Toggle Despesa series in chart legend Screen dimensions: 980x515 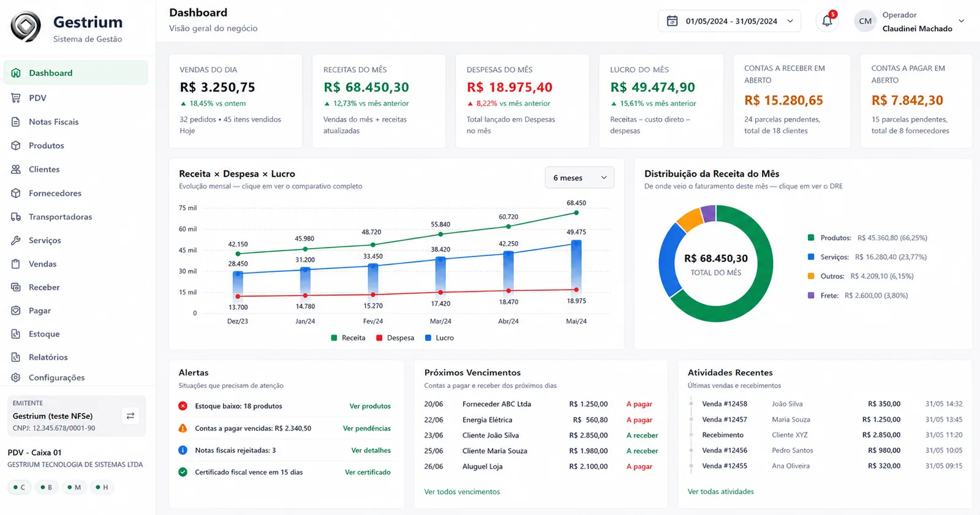point(395,338)
